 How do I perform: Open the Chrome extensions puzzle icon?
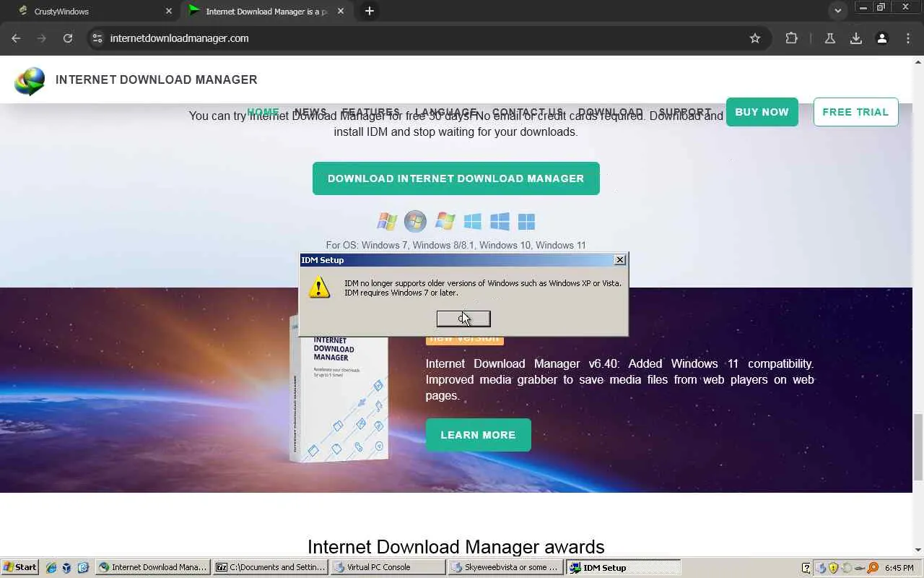click(x=791, y=38)
